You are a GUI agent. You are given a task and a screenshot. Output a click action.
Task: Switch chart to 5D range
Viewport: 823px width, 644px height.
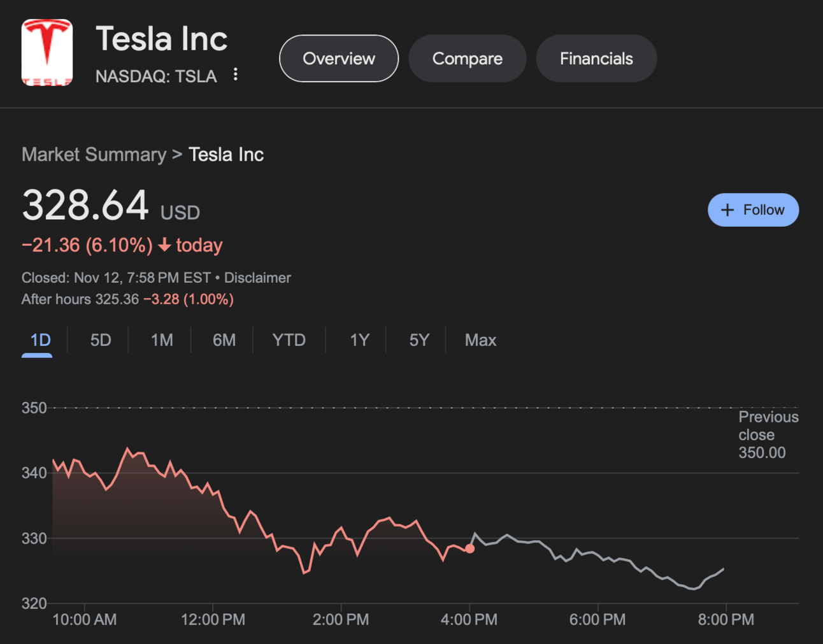(x=101, y=340)
